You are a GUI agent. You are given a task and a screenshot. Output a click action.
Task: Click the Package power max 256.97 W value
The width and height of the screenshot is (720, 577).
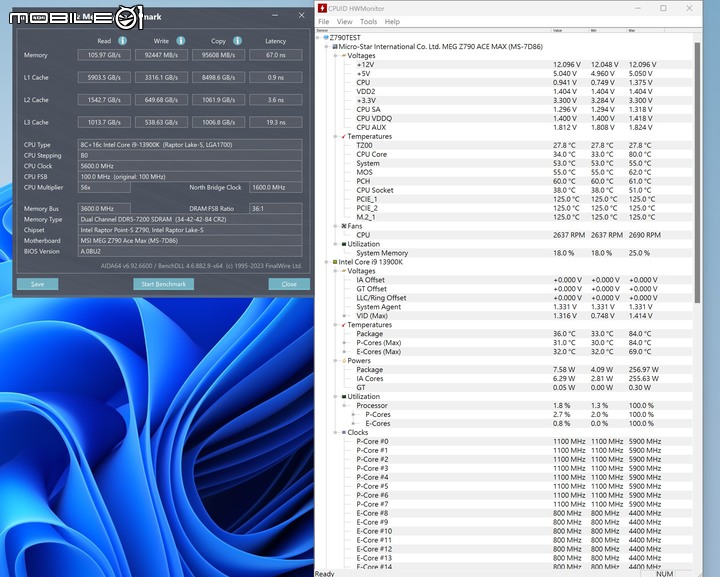[643, 370]
